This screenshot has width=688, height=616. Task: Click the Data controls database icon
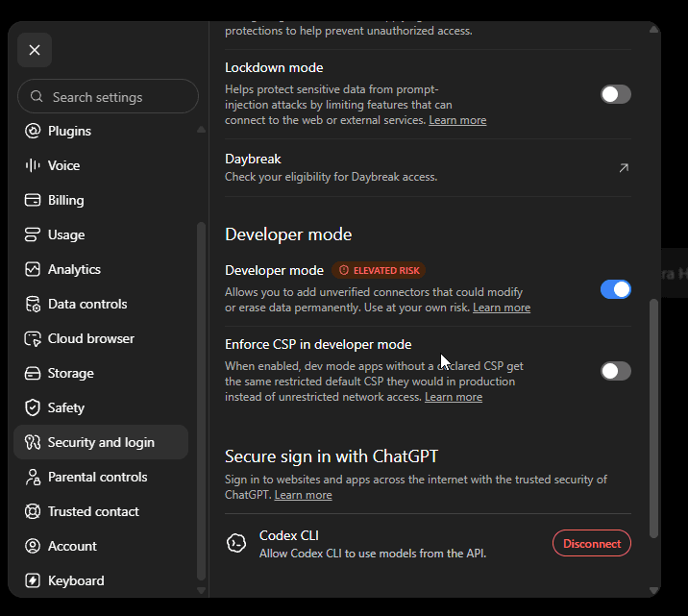(33, 304)
